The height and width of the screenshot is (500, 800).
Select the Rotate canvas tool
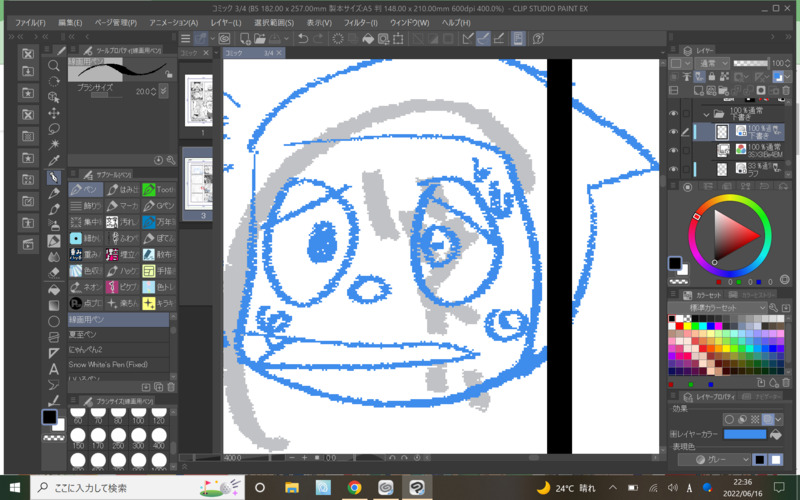(x=54, y=81)
